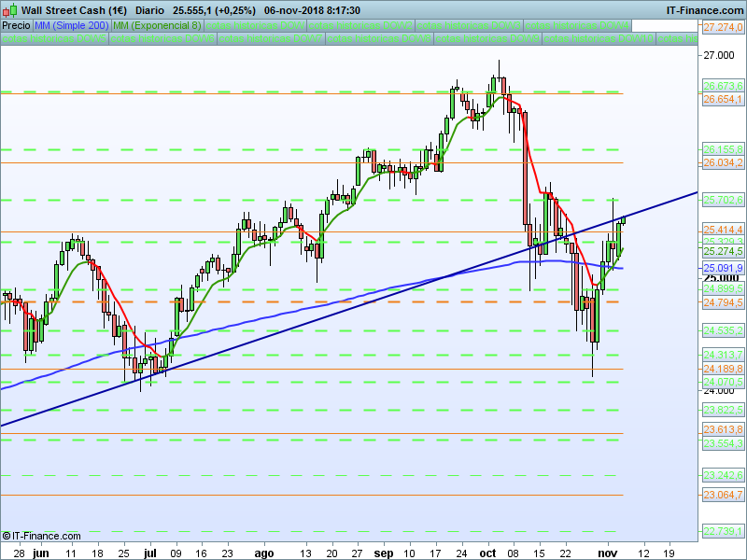
Task: Click the date 06-nov-2018 8:17:30
Action: click(x=312, y=10)
